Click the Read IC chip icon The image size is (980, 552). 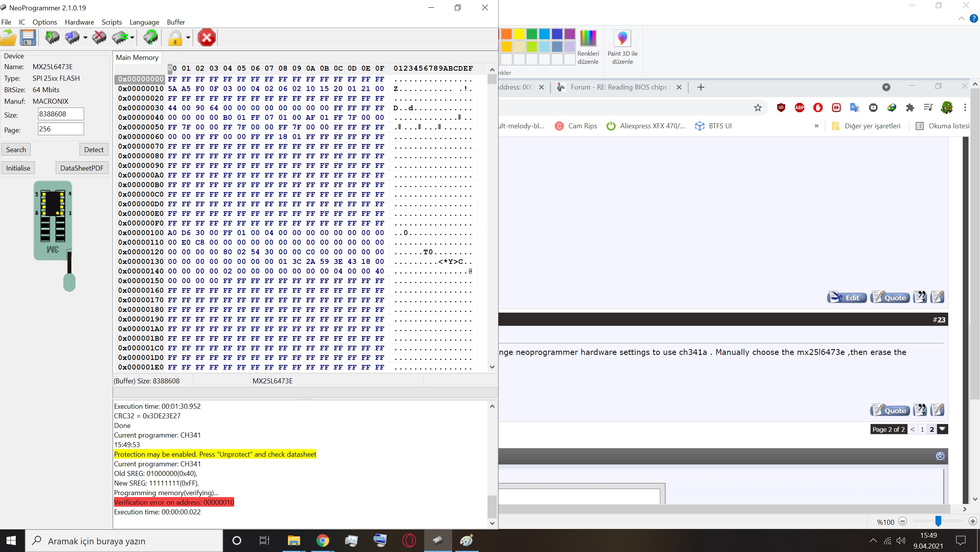pos(52,38)
